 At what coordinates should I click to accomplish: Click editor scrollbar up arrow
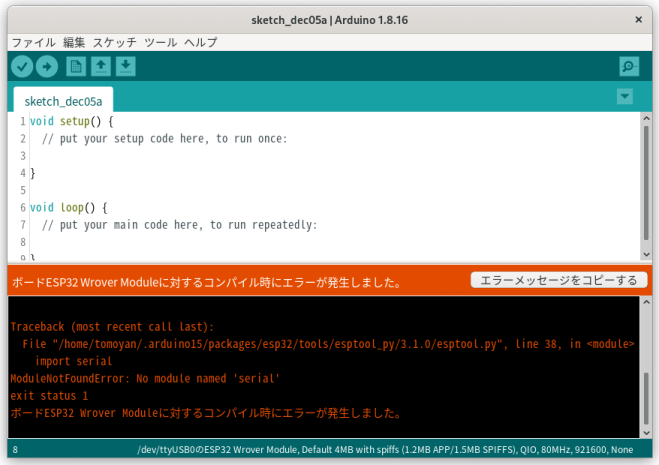(x=646, y=119)
